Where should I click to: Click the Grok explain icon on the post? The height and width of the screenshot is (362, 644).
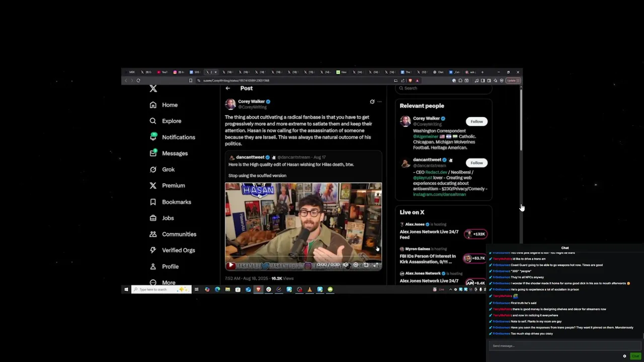tap(372, 102)
